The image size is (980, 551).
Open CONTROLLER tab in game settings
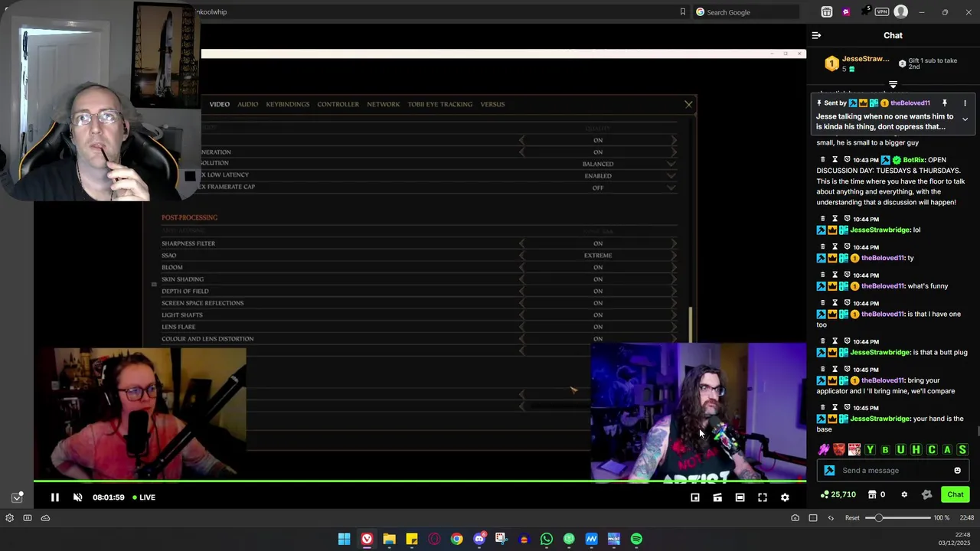pos(338,104)
